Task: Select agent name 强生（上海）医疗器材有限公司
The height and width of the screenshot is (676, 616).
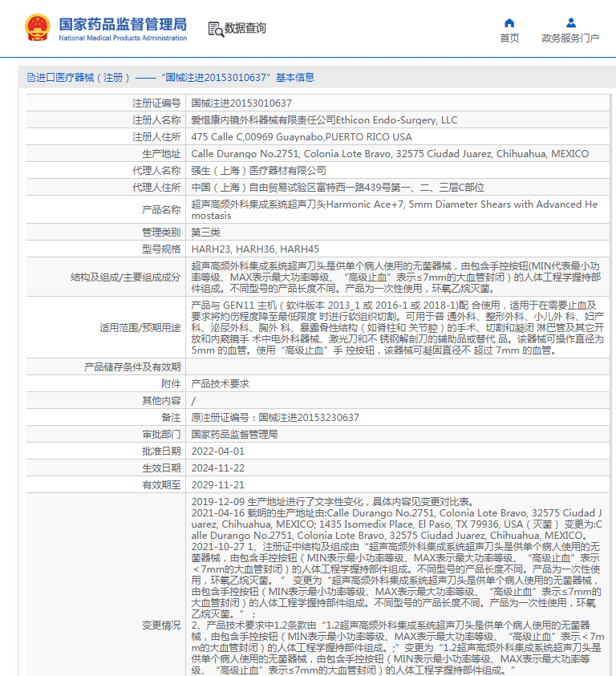Action: pos(259,171)
